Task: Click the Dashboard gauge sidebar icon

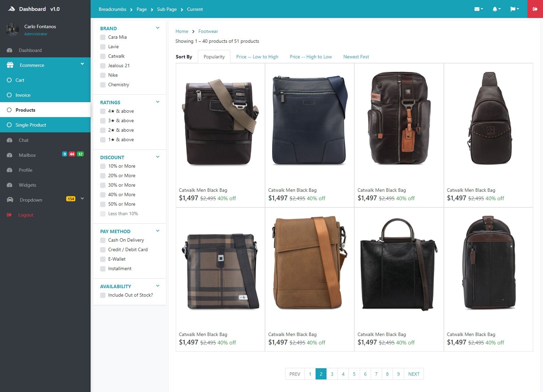Action: [10, 50]
